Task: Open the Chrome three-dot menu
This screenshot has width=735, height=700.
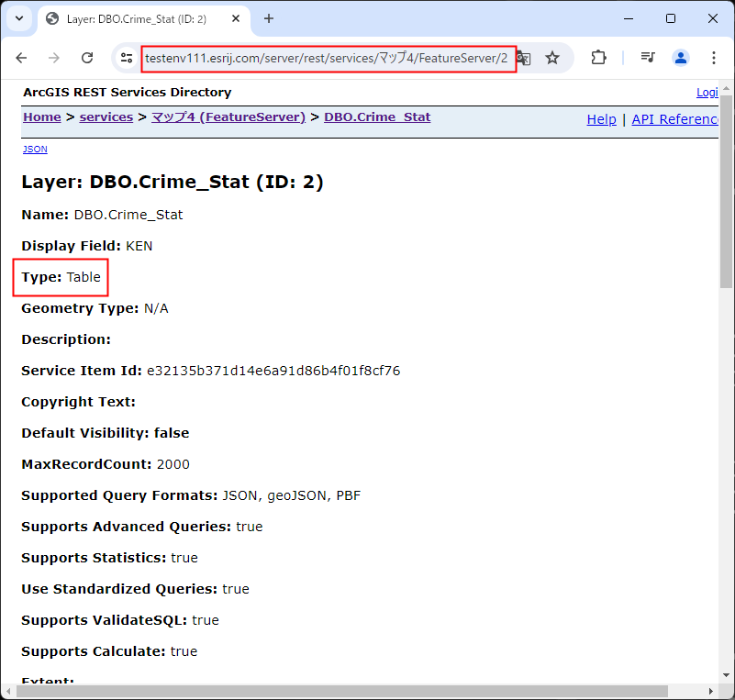Action: 714,58
